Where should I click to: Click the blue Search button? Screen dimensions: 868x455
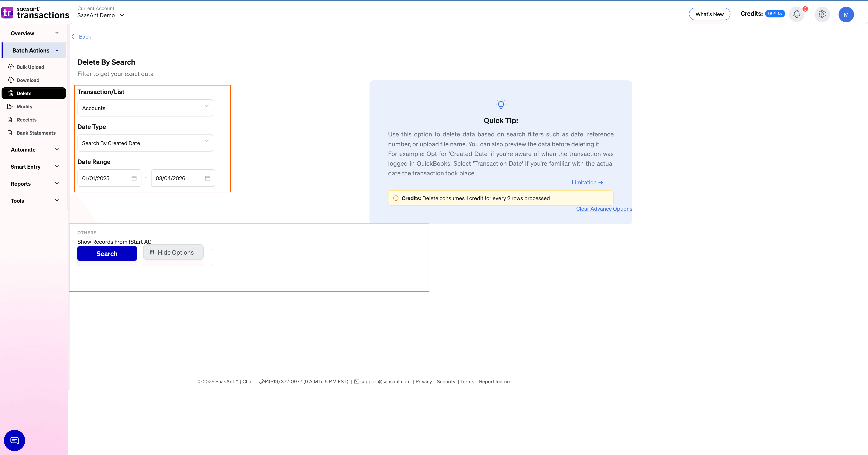[x=107, y=253]
